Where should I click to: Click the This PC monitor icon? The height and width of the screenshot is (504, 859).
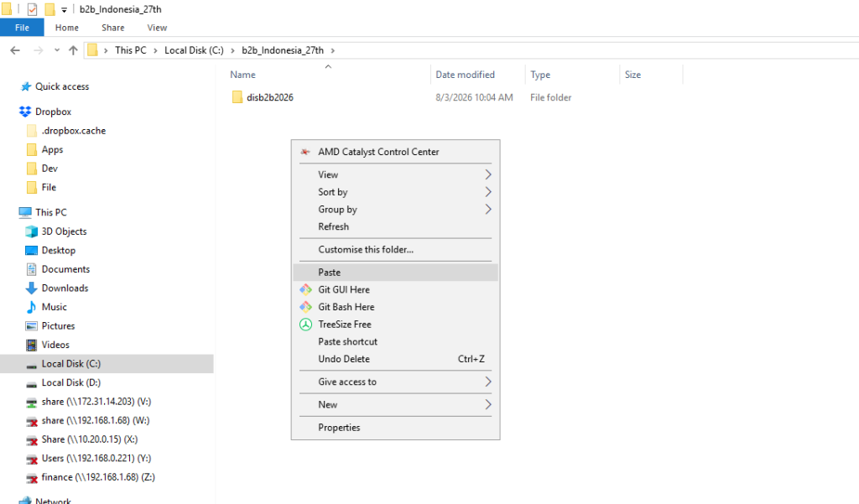[x=25, y=212]
